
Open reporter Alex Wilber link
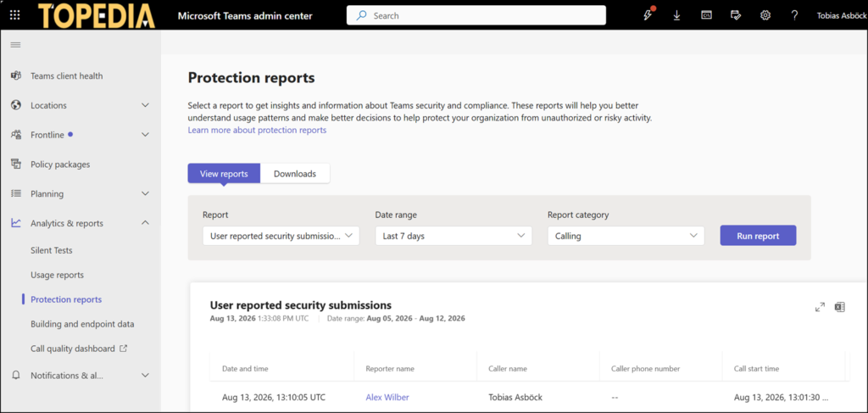387,397
